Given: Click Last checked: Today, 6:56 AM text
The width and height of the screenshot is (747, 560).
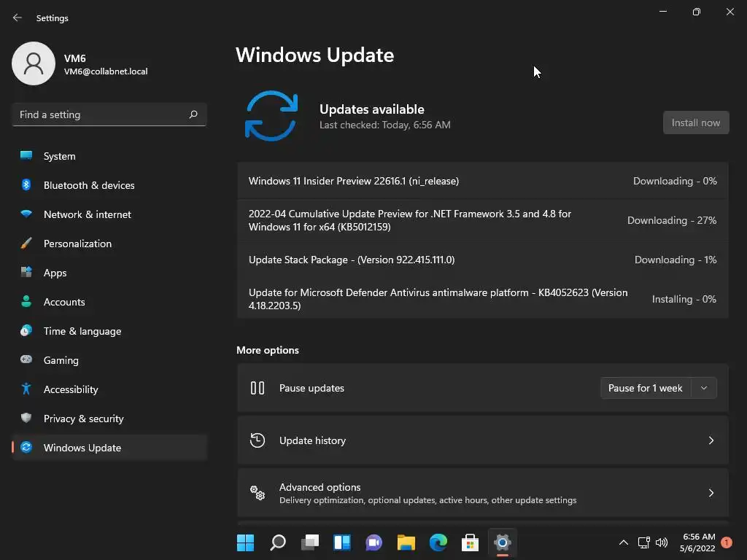Looking at the screenshot, I should click(385, 125).
